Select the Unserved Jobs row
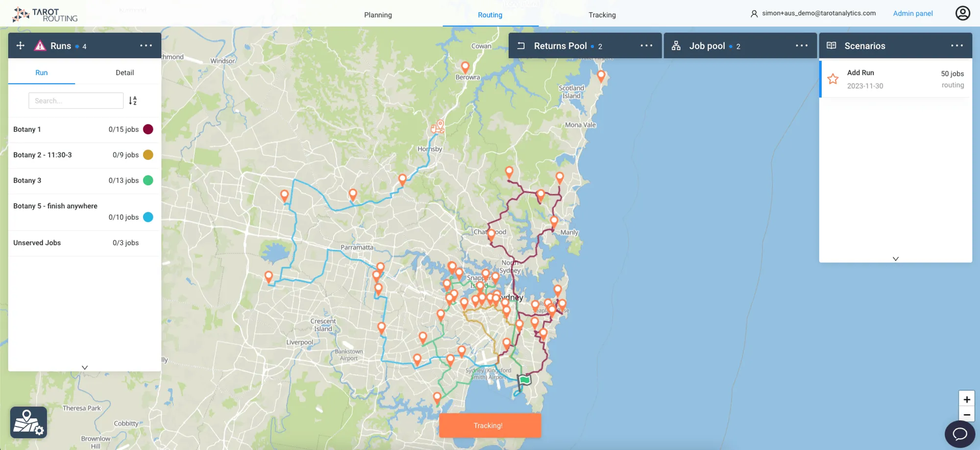The width and height of the screenshot is (980, 450). (84, 243)
